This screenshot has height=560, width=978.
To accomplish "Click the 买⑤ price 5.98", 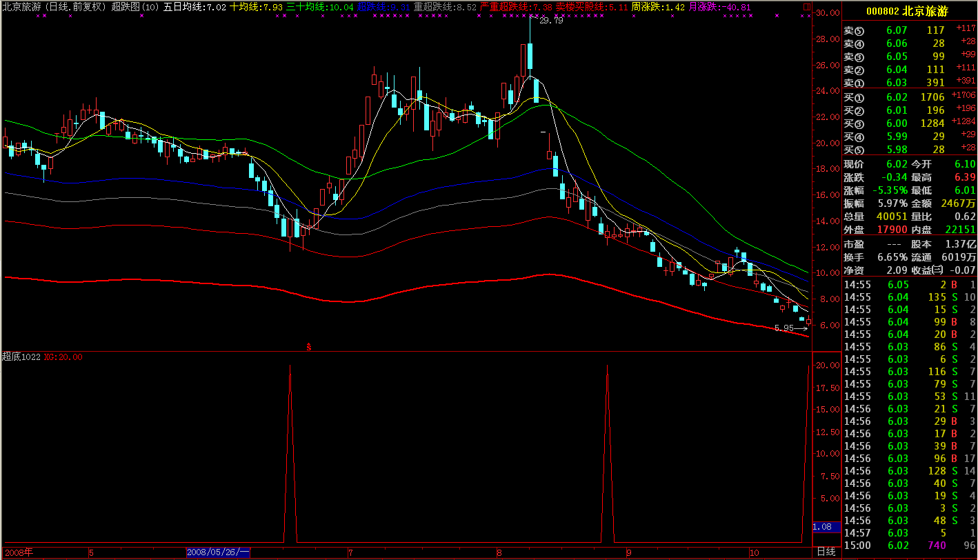I will click(897, 150).
